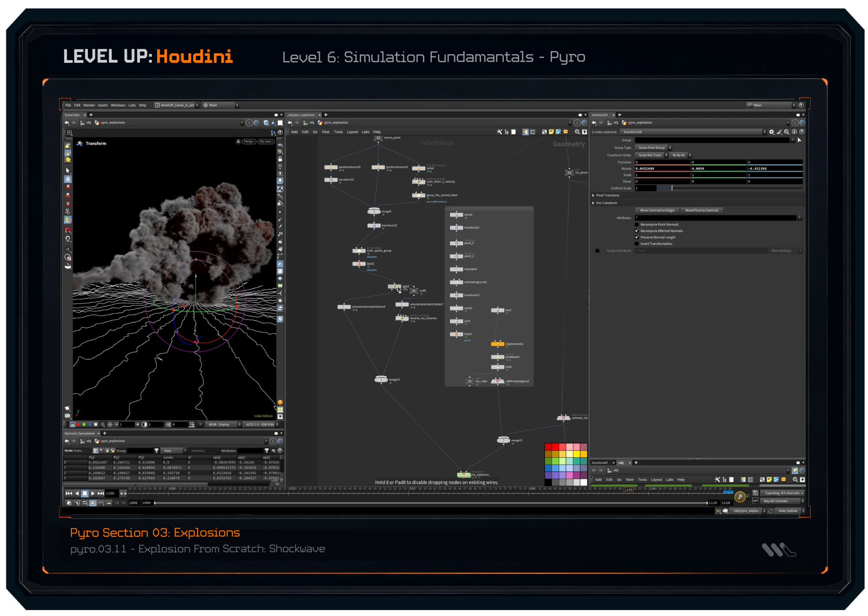Viewport: 868px width, 616px height.
Task: Enable the Recompute Point Normals checkbox
Action: 637,225
